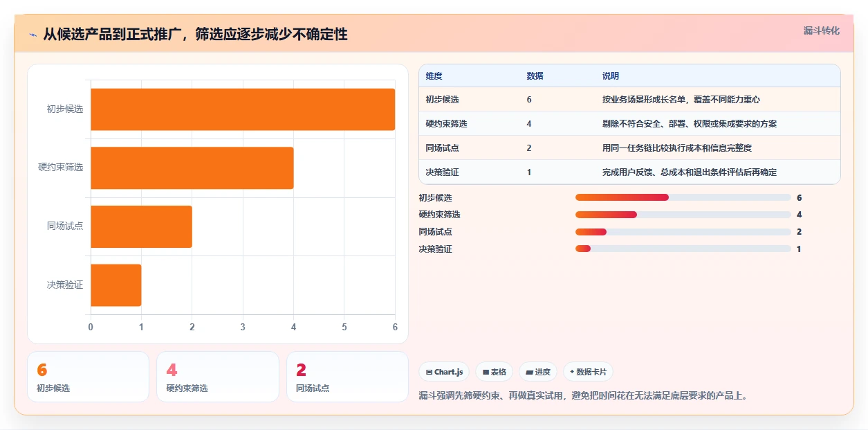Click the 同场试点 progress bar
The width and height of the screenshot is (868, 430).
pos(683,232)
